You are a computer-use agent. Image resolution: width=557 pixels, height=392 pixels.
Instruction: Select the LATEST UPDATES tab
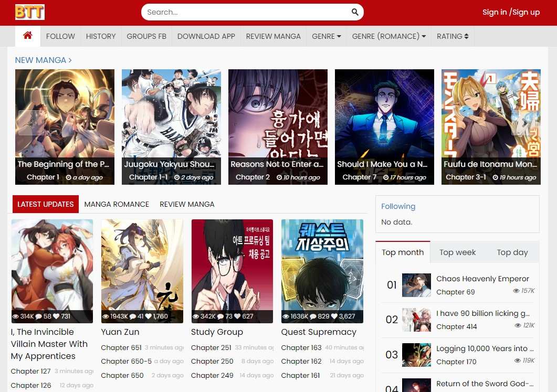click(x=46, y=204)
